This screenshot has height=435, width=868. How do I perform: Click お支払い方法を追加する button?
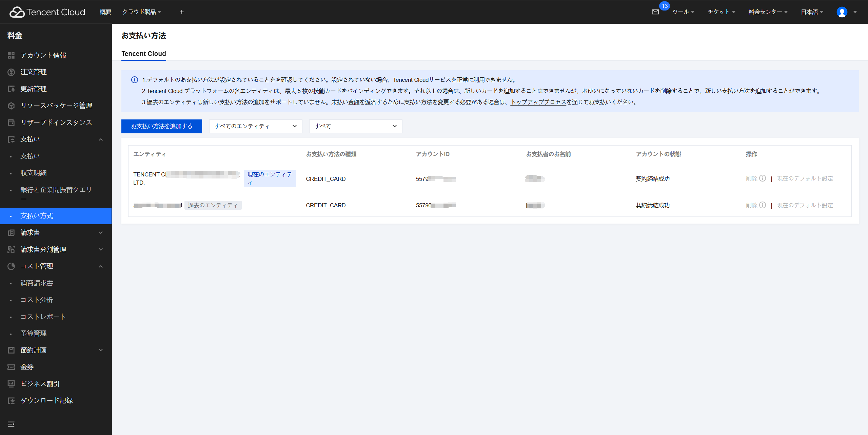161,126
